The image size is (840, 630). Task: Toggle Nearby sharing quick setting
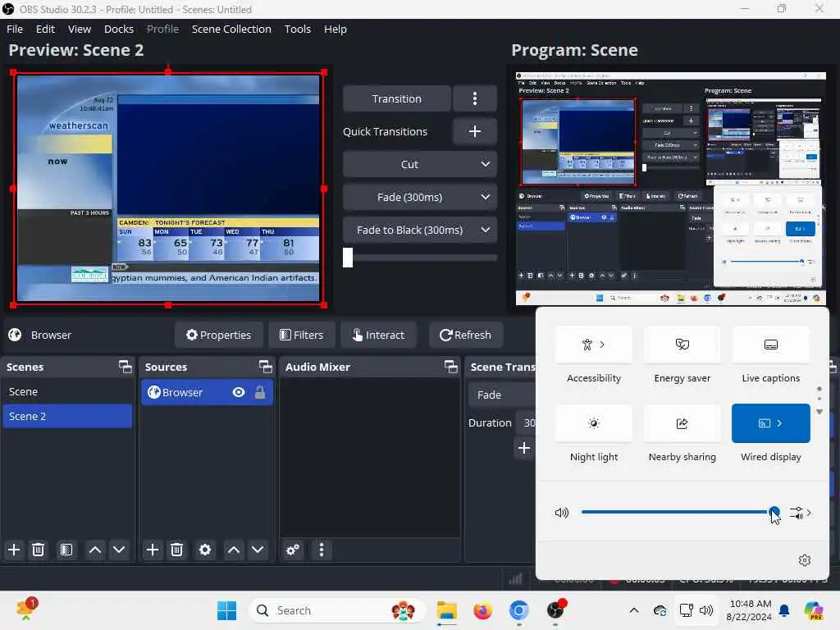[x=682, y=423]
